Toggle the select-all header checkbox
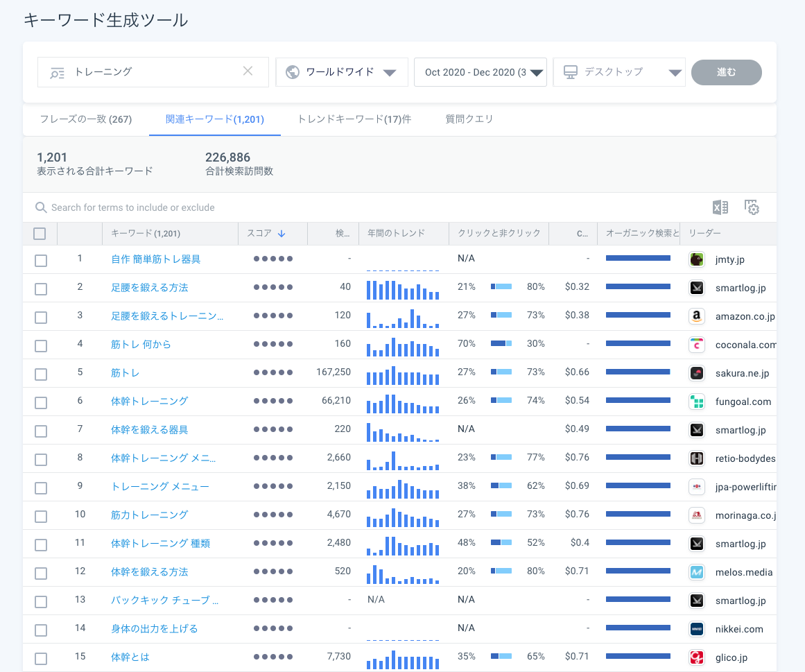 click(40, 234)
